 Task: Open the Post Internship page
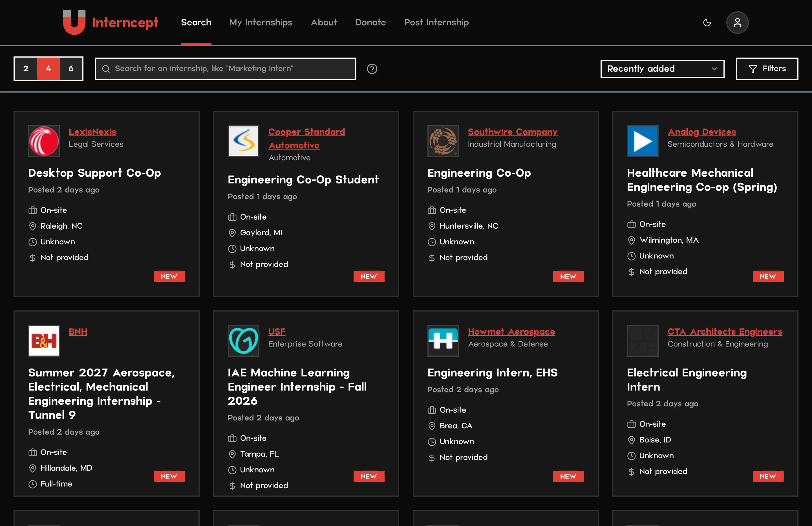coord(436,23)
